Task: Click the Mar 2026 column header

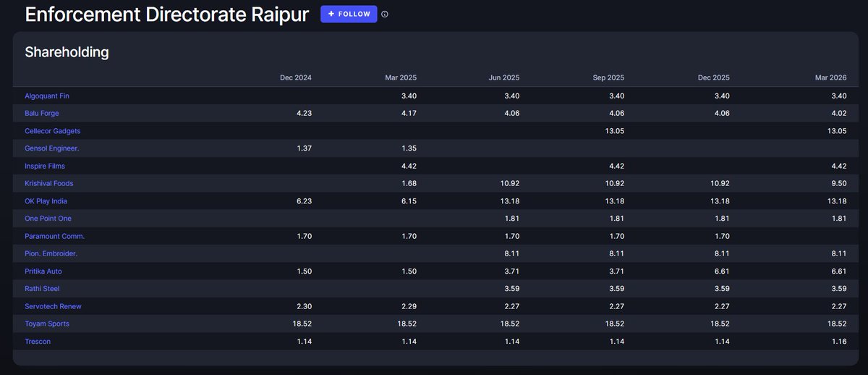Action: (830, 77)
